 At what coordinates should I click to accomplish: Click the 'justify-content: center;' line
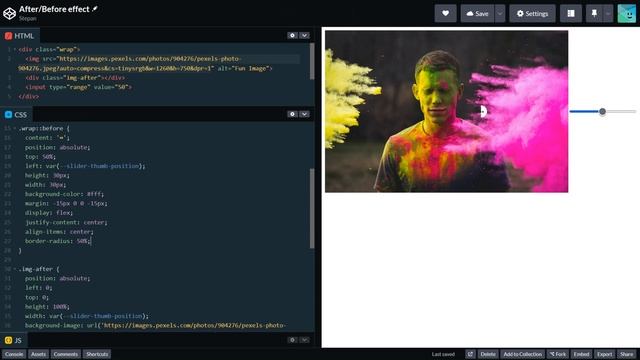(x=66, y=222)
